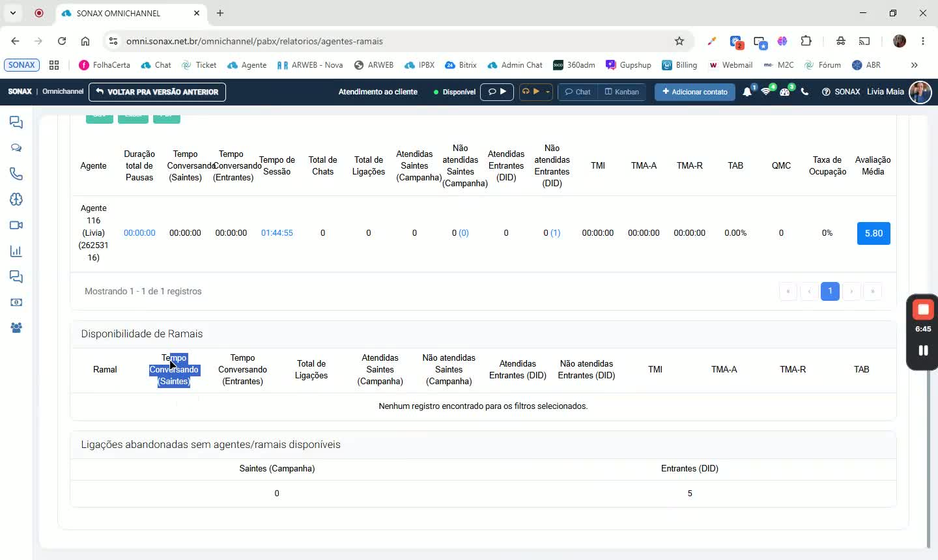The width and height of the screenshot is (938, 560).
Task: Open the top conversations sidebar icon
Action: click(16, 122)
